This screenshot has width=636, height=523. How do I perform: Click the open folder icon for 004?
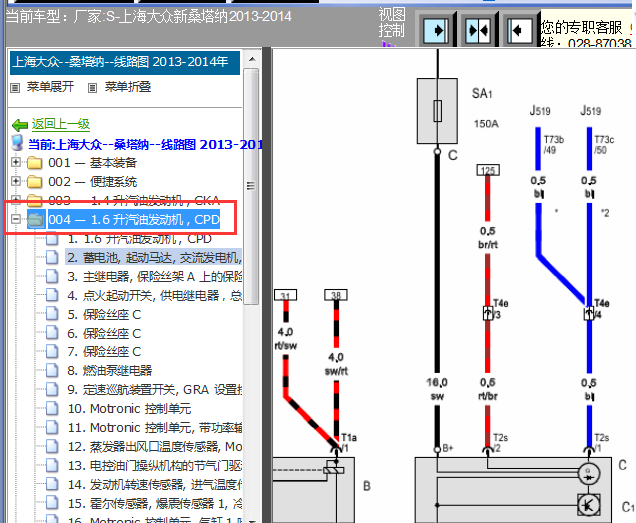click(x=36, y=220)
